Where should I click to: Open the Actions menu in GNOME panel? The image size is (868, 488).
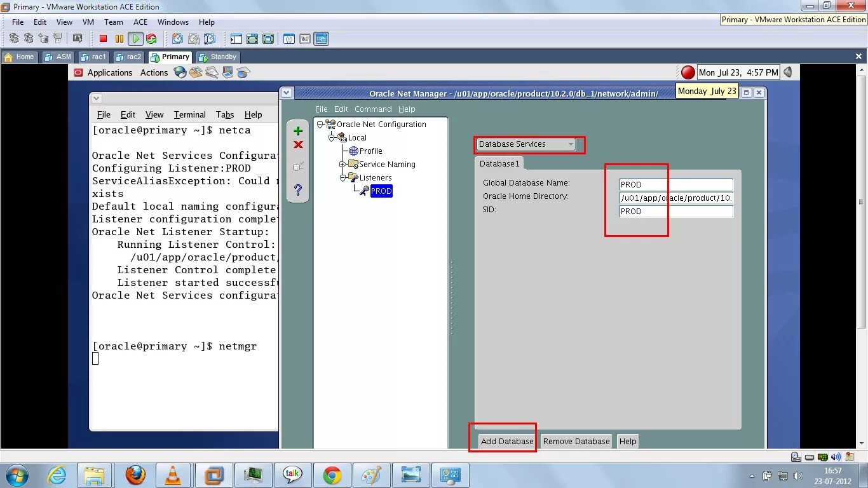(x=154, y=72)
